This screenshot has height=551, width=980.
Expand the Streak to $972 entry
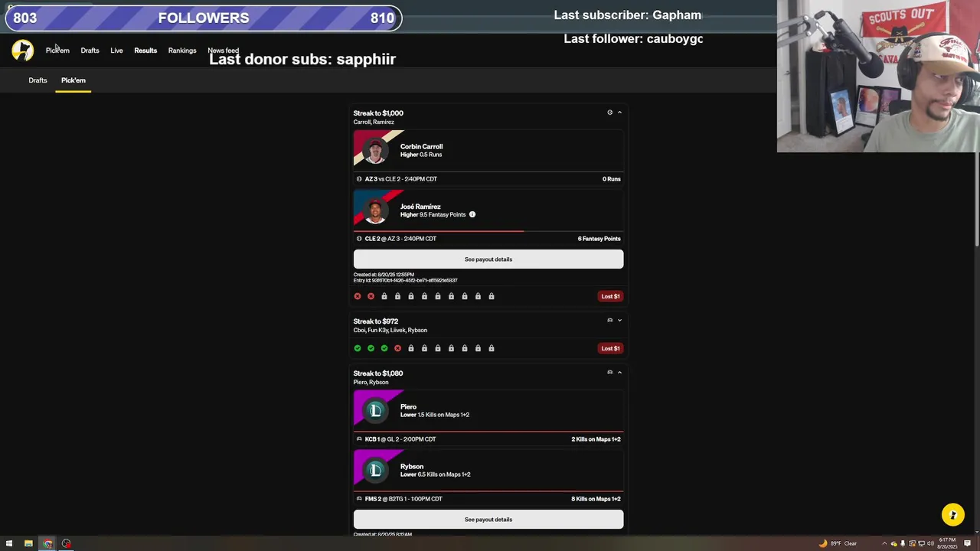click(x=619, y=321)
